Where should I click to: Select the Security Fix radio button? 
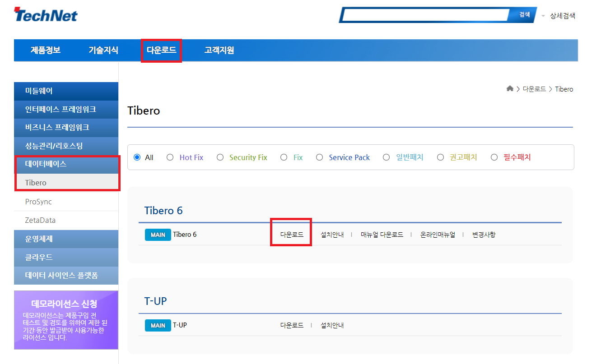[220, 157]
